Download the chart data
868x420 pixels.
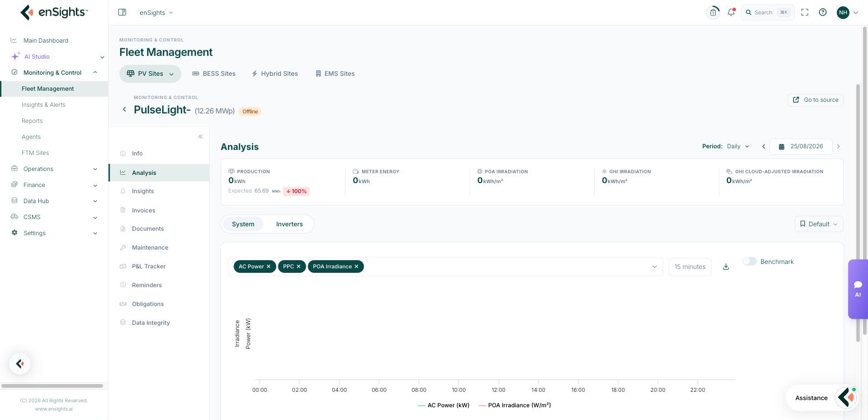pos(726,267)
